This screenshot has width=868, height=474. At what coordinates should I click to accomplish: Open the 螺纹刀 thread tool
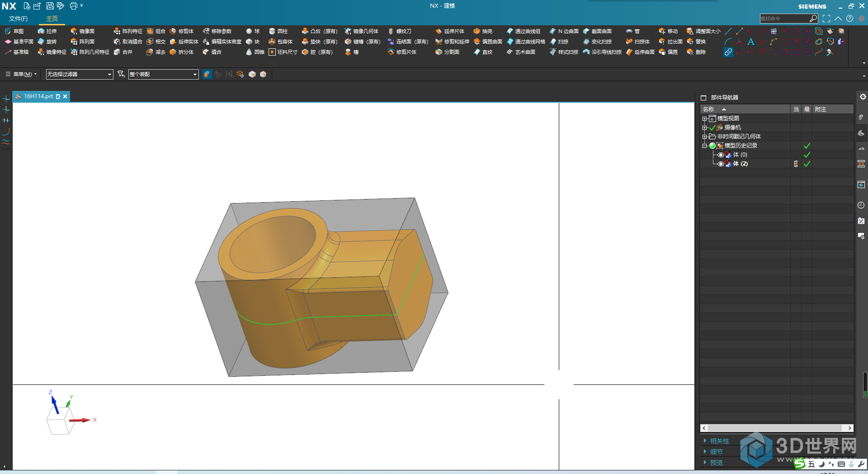point(399,31)
